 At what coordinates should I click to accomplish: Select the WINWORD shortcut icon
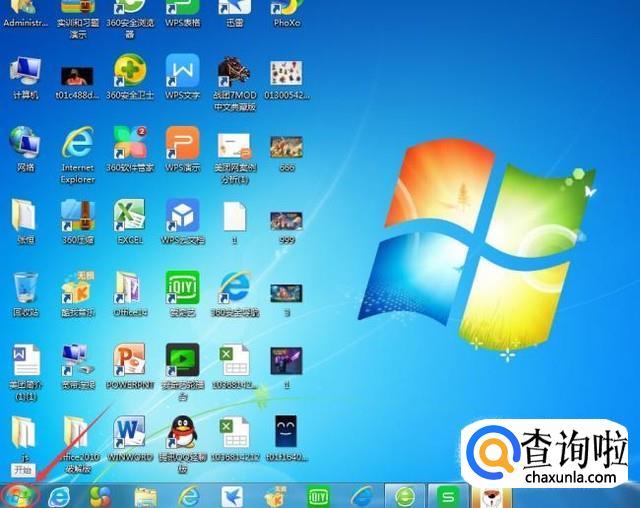click(130, 439)
